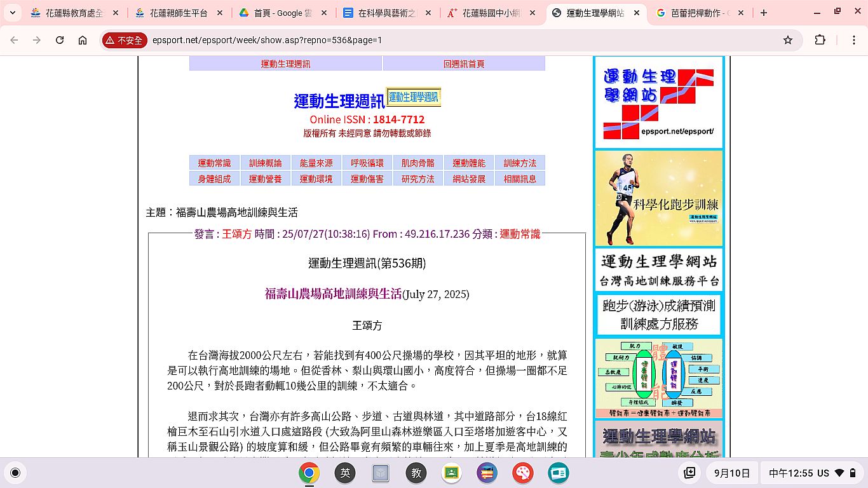Open the 運動常識 category link
Image resolution: width=868 pixels, height=488 pixels.
(214, 163)
